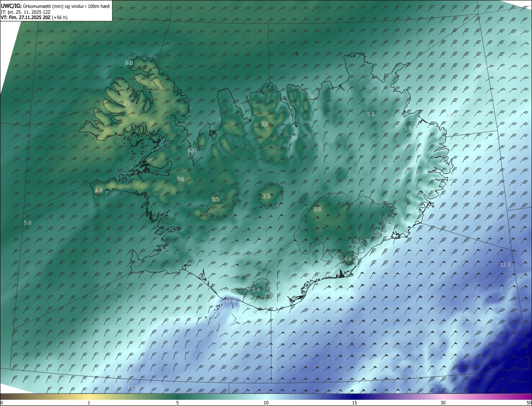Click the 3.2 value on the map
Viewport: 532px width, 406px height.
[x=264, y=124]
